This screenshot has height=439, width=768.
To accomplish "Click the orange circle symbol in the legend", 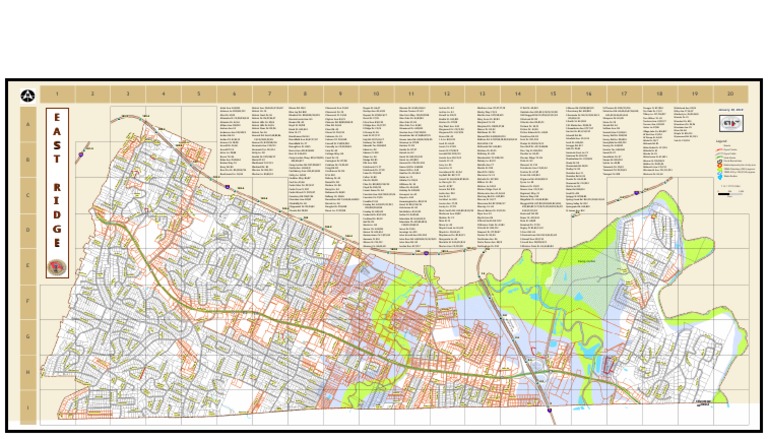I will pos(720,166).
